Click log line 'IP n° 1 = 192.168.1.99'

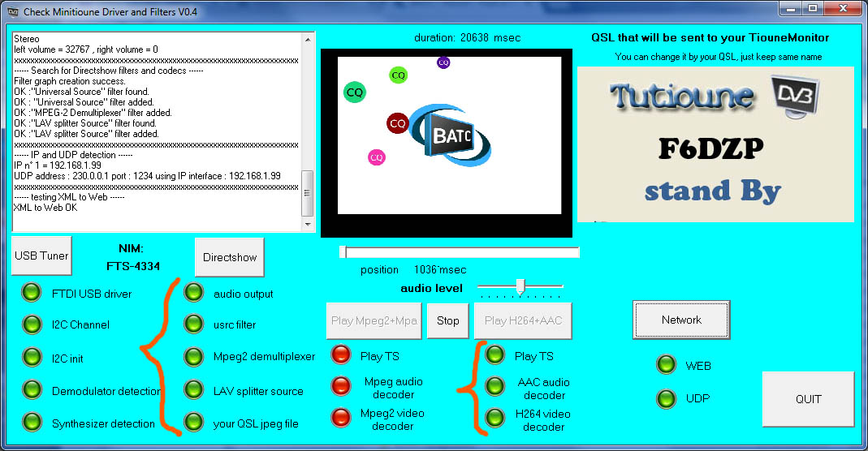click(58, 165)
